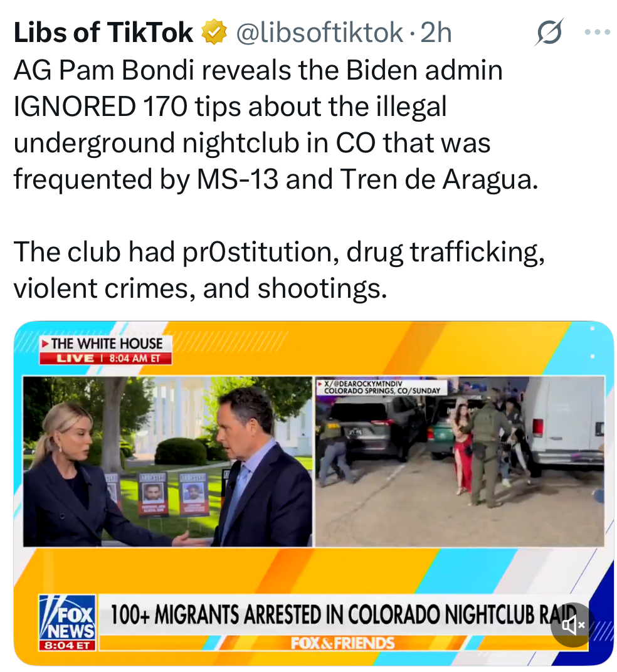Click the white house interview video panel
This screenshot has width=617, height=672.
[x=167, y=461]
